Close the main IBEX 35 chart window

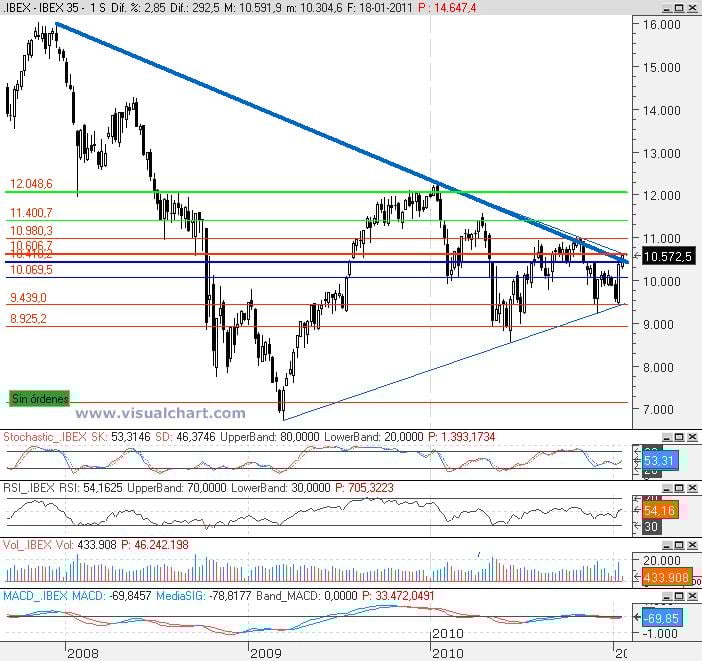tap(692, 8)
